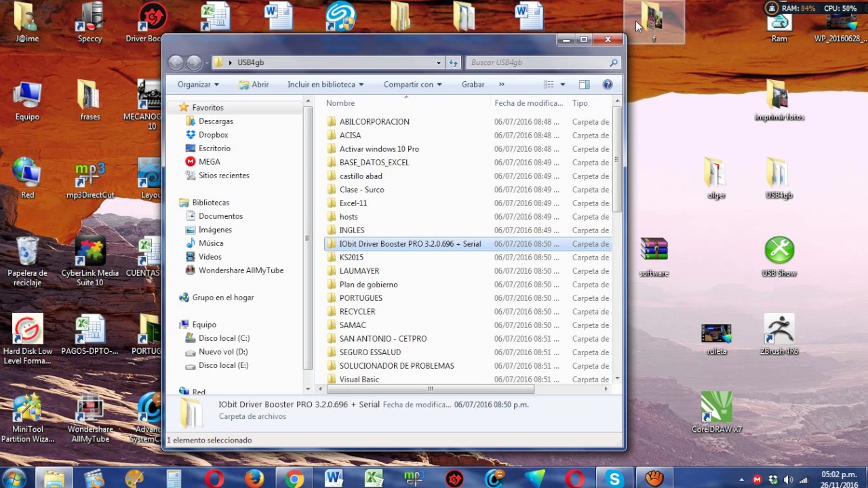Select the Hard Disk Low Level Format icon
Screen dimensions: 868x488
click(27, 339)
